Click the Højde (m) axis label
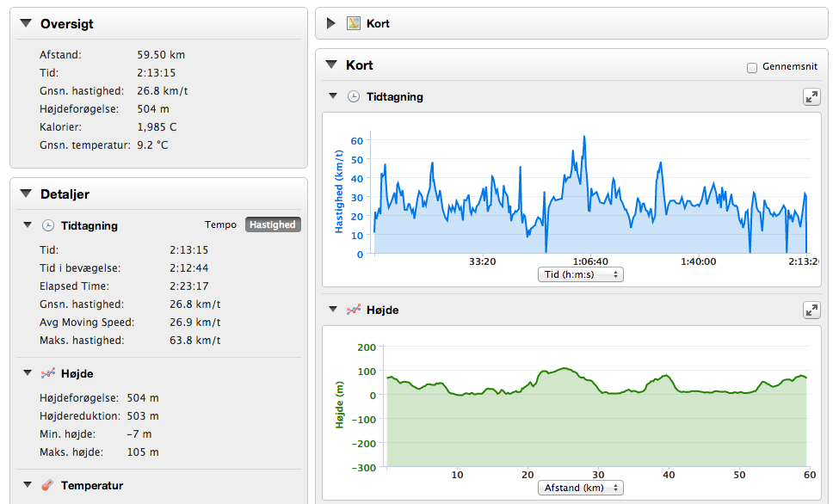Viewport: 839px width, 504px height. point(339,404)
